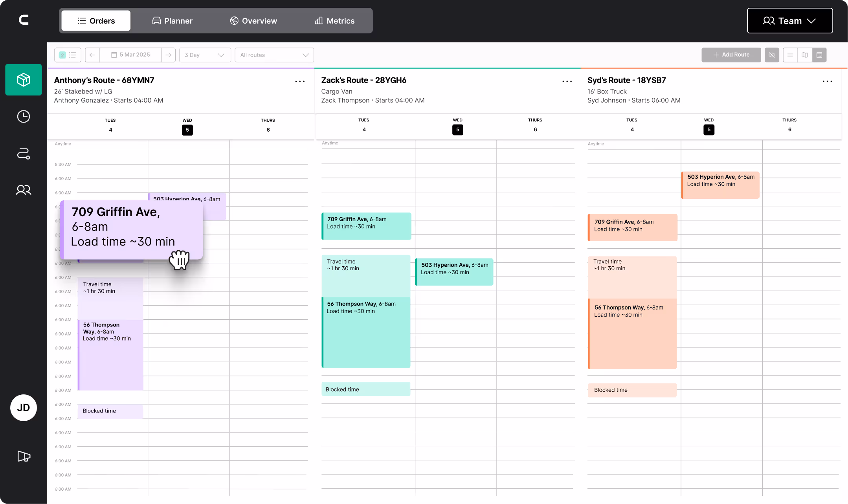Toggle hidden routes eye icon
The image size is (848, 504).
click(772, 55)
